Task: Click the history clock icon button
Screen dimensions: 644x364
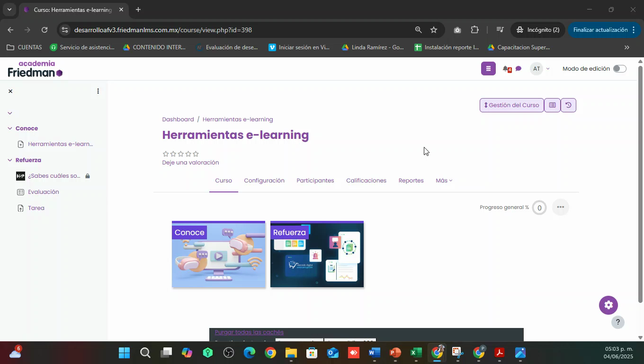Action: pos(569,105)
